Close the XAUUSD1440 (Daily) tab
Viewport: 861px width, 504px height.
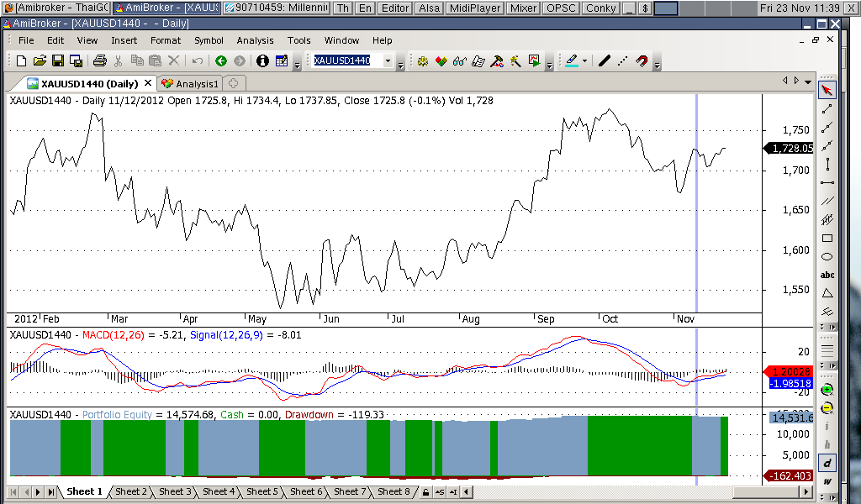[148, 83]
